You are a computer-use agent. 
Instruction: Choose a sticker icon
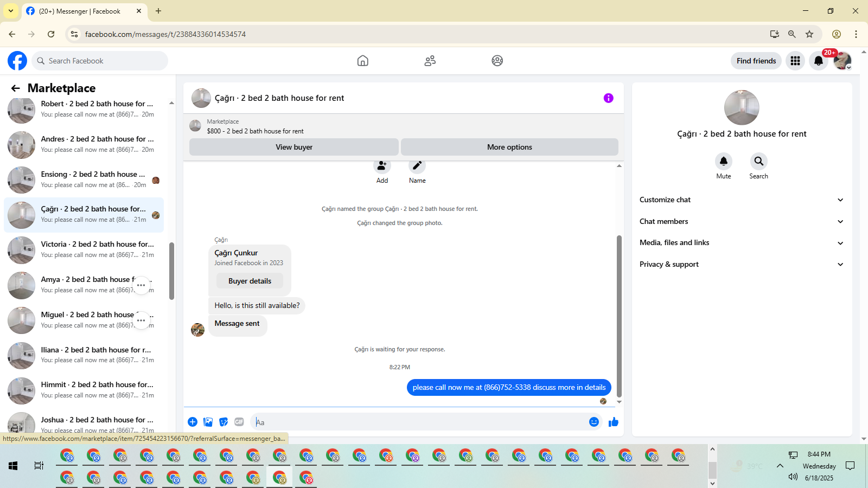tap(224, 422)
